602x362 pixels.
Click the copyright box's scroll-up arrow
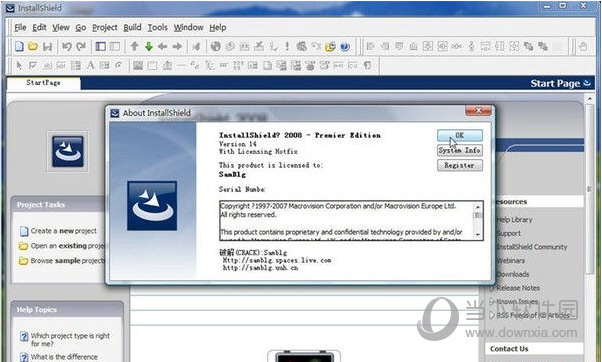[478, 207]
